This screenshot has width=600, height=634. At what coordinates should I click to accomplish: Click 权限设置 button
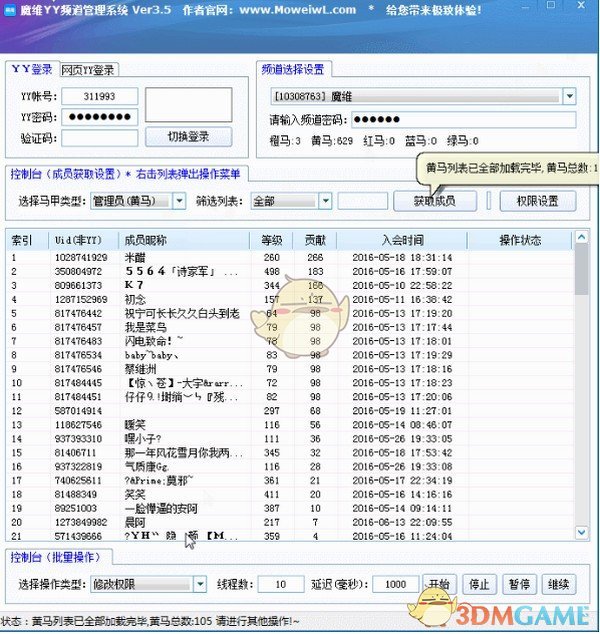538,201
